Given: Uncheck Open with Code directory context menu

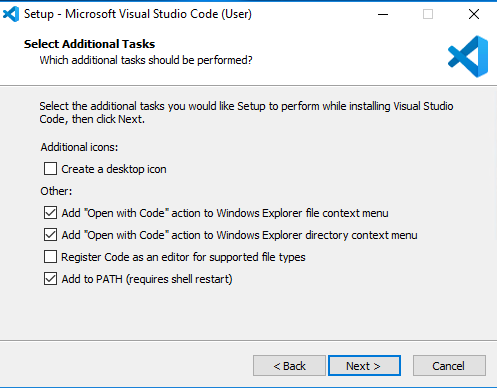Looking at the screenshot, I should coord(50,235).
